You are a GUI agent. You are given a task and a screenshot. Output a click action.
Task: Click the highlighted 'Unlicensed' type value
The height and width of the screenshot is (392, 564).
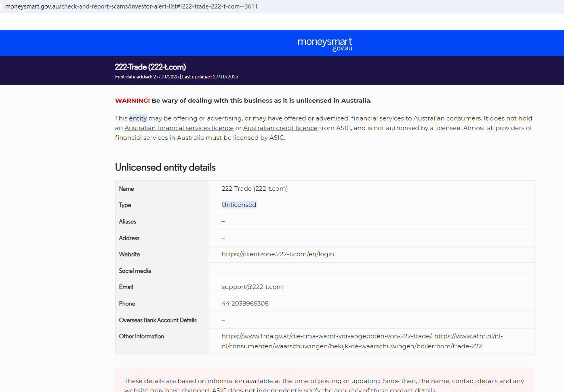tap(239, 205)
